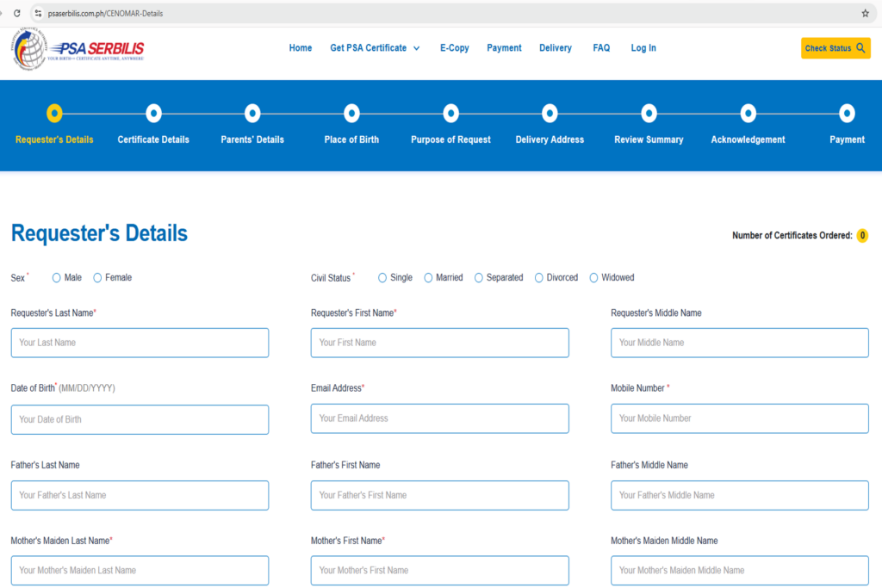Focus the Requester's Last Name field

point(140,343)
